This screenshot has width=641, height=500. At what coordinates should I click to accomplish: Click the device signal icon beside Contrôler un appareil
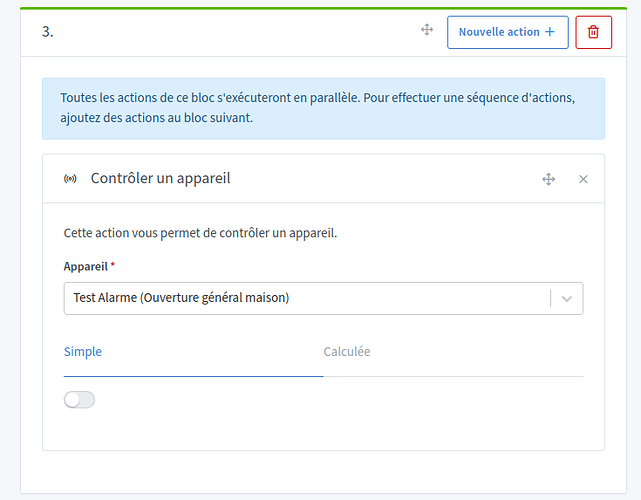click(x=70, y=179)
